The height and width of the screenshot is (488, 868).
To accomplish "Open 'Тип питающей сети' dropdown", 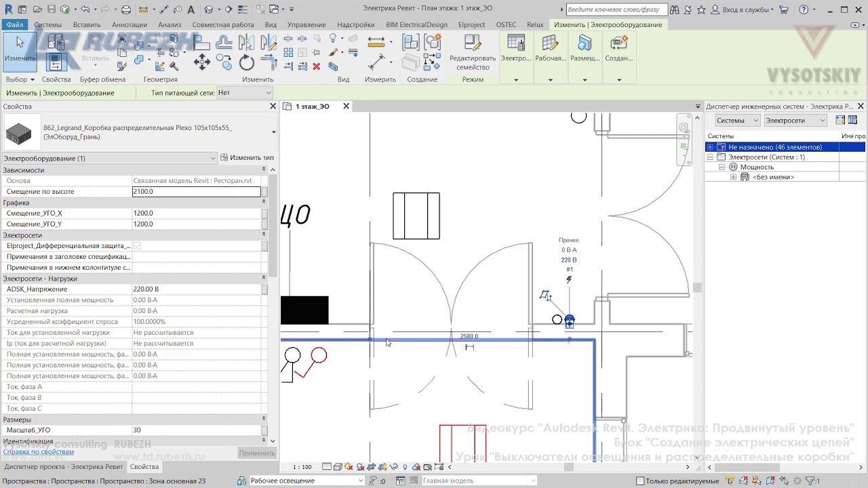I will 244,93.
